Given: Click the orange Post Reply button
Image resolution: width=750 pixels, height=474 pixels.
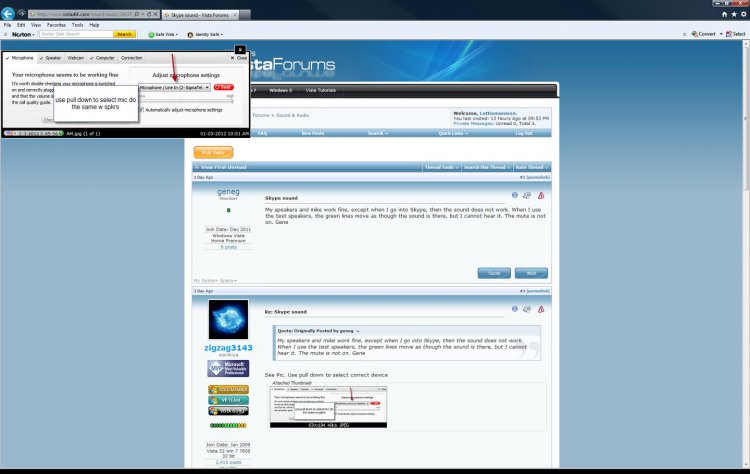Looking at the screenshot, I should coord(213,152).
